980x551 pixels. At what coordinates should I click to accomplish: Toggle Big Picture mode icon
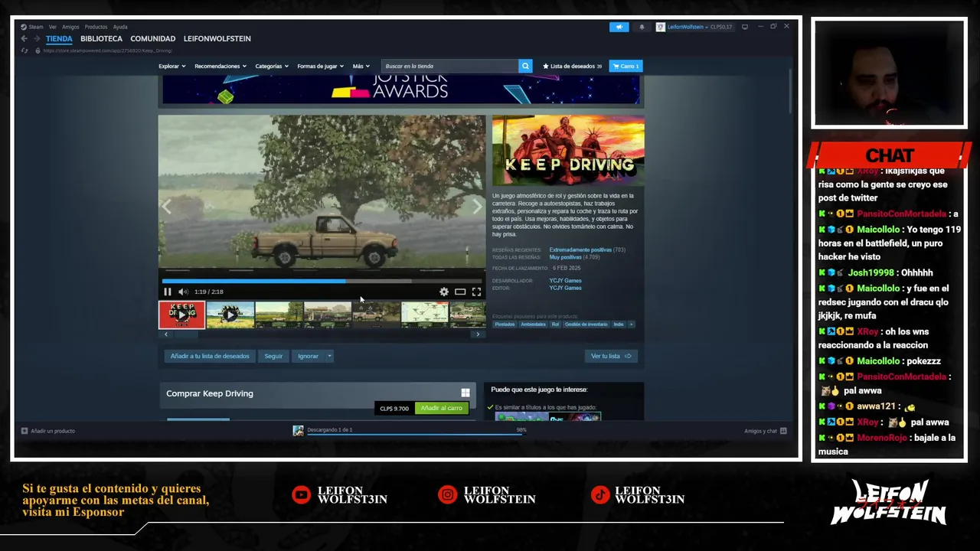click(745, 27)
